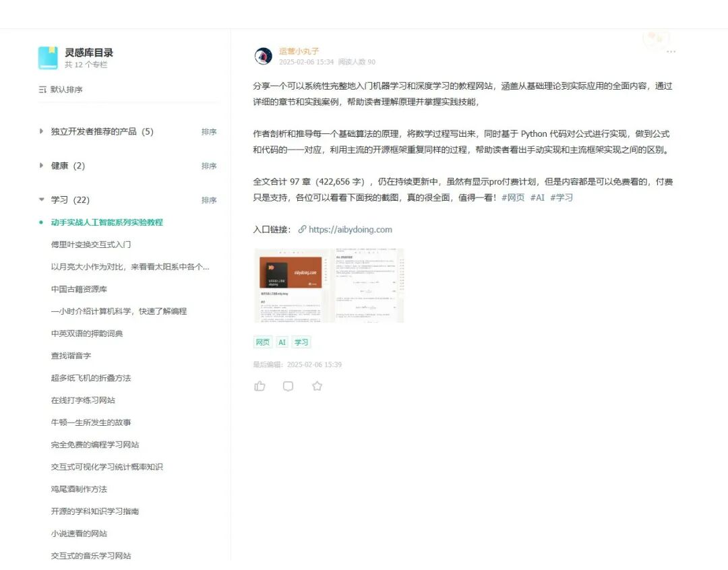Open 小说速看的网站 entry
Viewport: 728px width, 570px height.
click(x=79, y=534)
